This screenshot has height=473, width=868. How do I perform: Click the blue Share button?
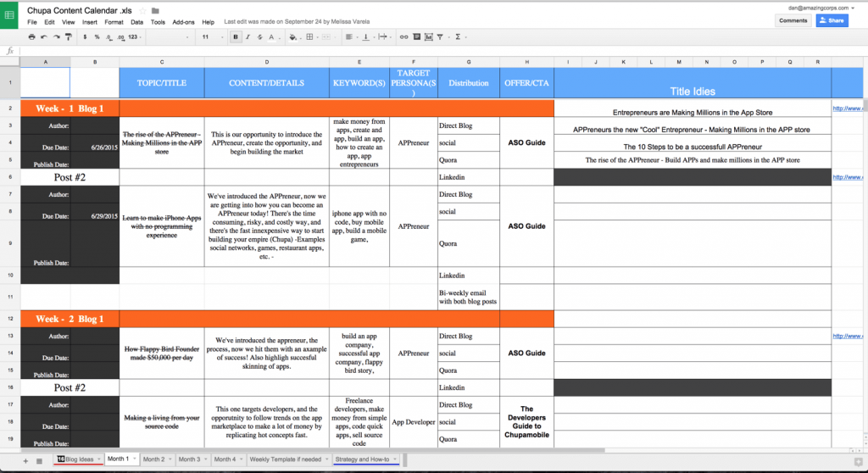[x=832, y=20]
